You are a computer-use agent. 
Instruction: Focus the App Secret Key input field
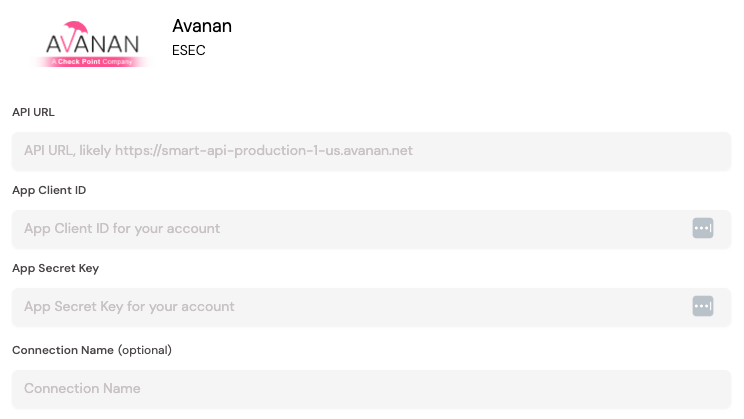point(372,307)
